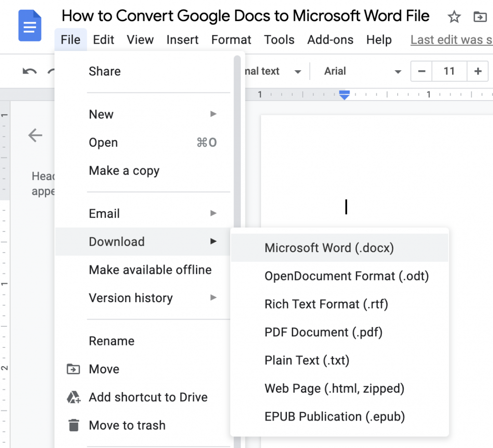Open the Arial font dropdown
This screenshot has width=493, height=448.
(363, 71)
